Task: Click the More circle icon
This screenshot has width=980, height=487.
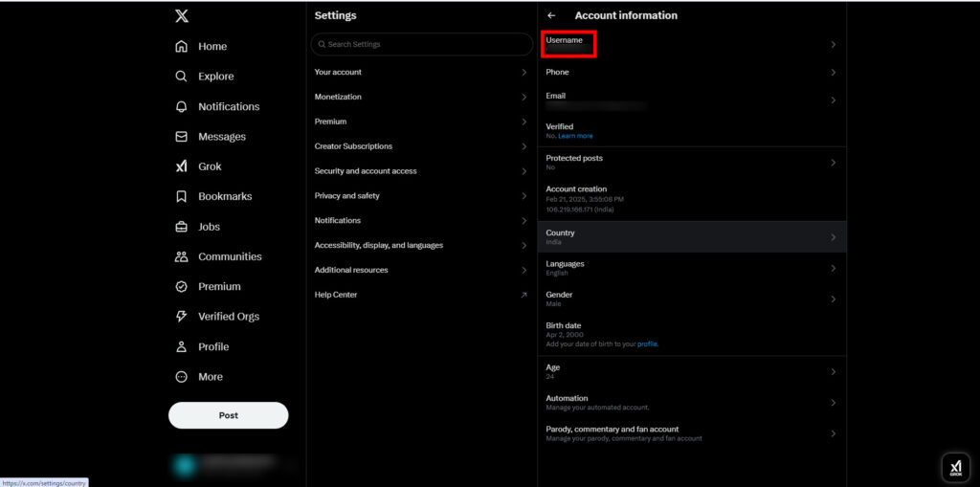Action: coord(181,377)
